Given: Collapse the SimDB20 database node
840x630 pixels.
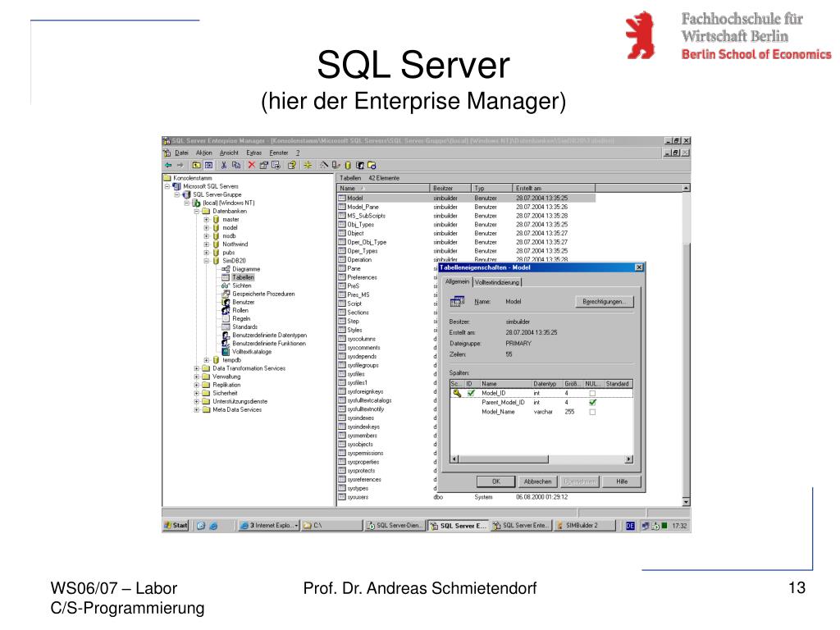Looking at the screenshot, I should (206, 261).
